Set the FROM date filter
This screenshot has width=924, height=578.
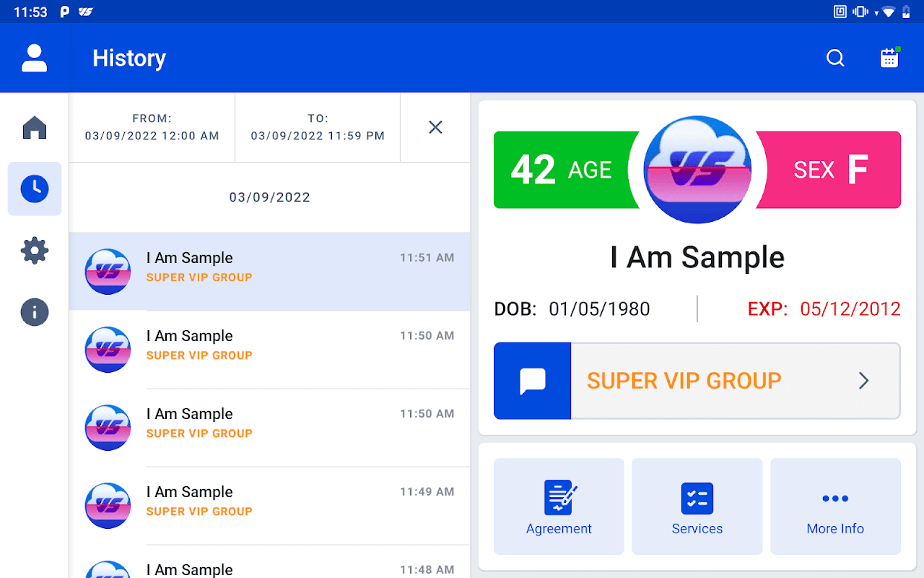coord(152,127)
